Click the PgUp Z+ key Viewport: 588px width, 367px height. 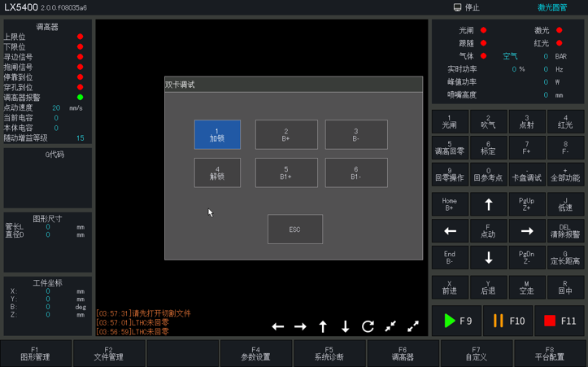coord(527,204)
